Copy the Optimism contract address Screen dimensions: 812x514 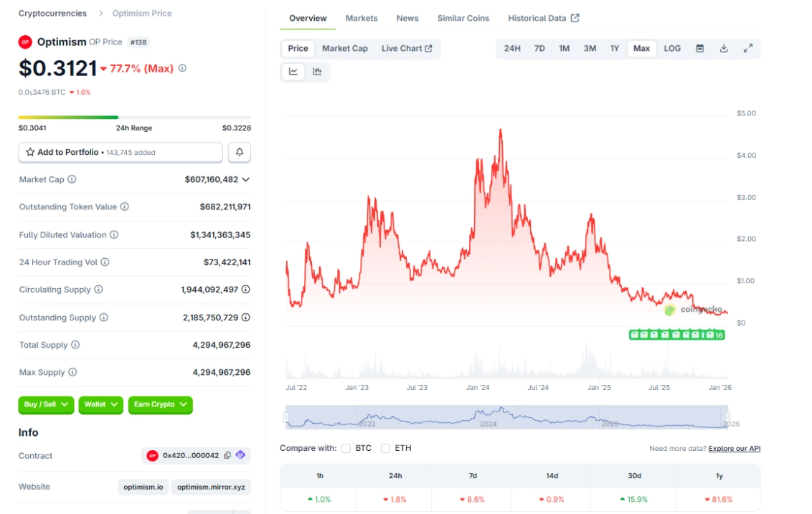point(228,455)
